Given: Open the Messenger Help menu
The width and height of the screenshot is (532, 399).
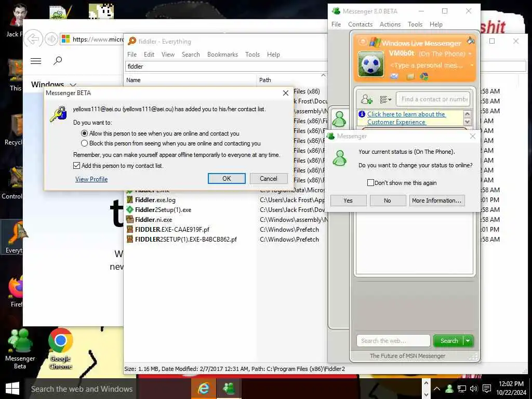Looking at the screenshot, I should (x=436, y=24).
